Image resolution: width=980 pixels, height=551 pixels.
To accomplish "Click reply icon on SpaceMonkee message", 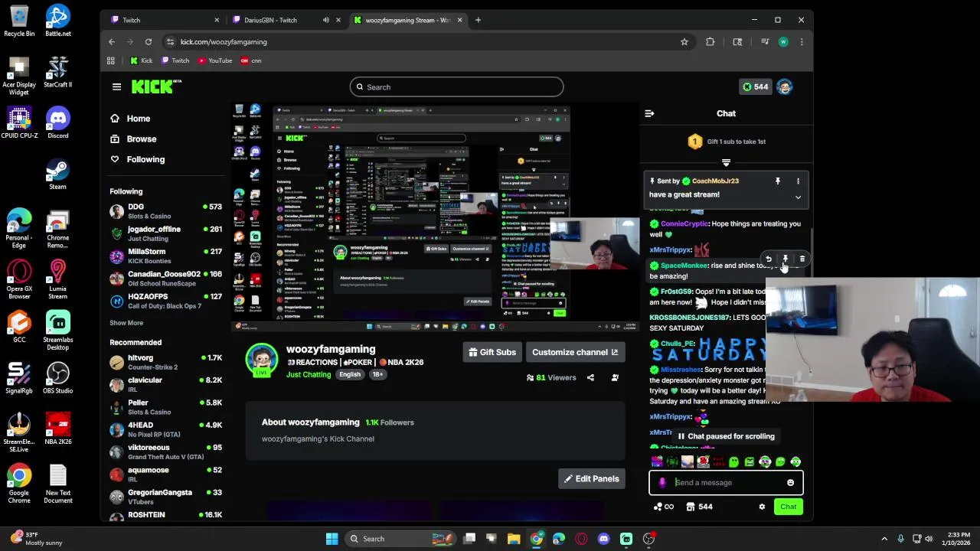I will pyautogui.click(x=769, y=259).
